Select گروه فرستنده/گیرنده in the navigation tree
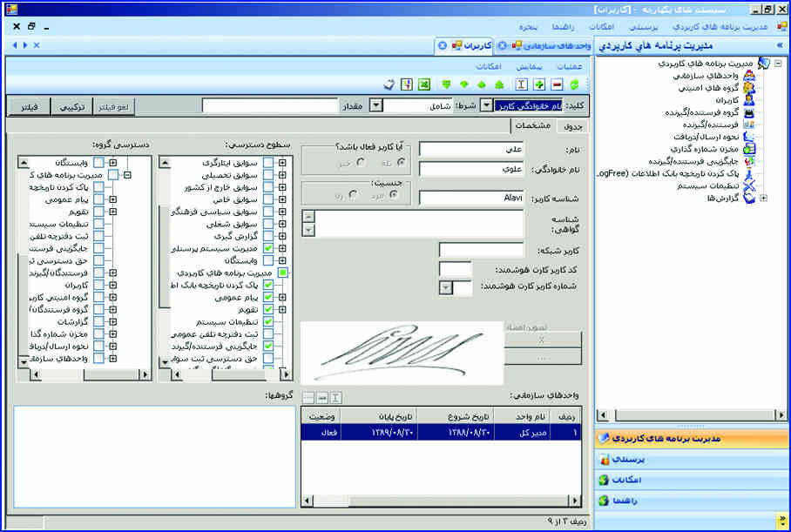Viewport: 791px width, 532px height. [x=702, y=112]
